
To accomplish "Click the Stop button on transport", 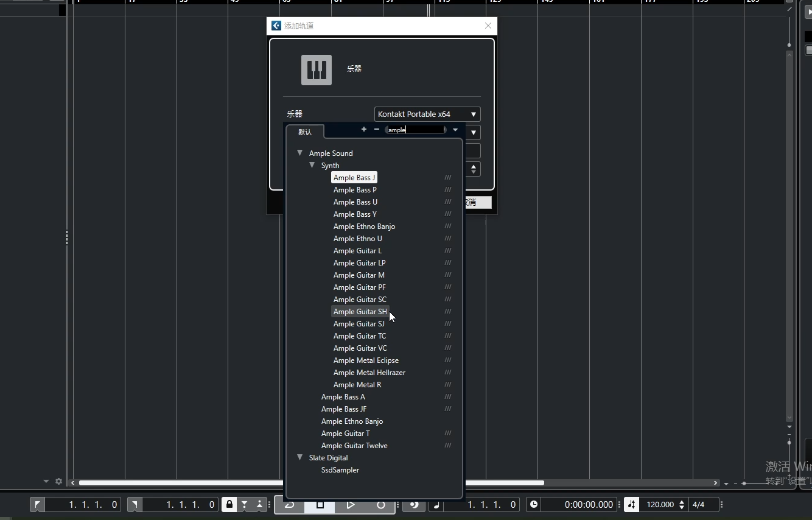I will pos(320,504).
